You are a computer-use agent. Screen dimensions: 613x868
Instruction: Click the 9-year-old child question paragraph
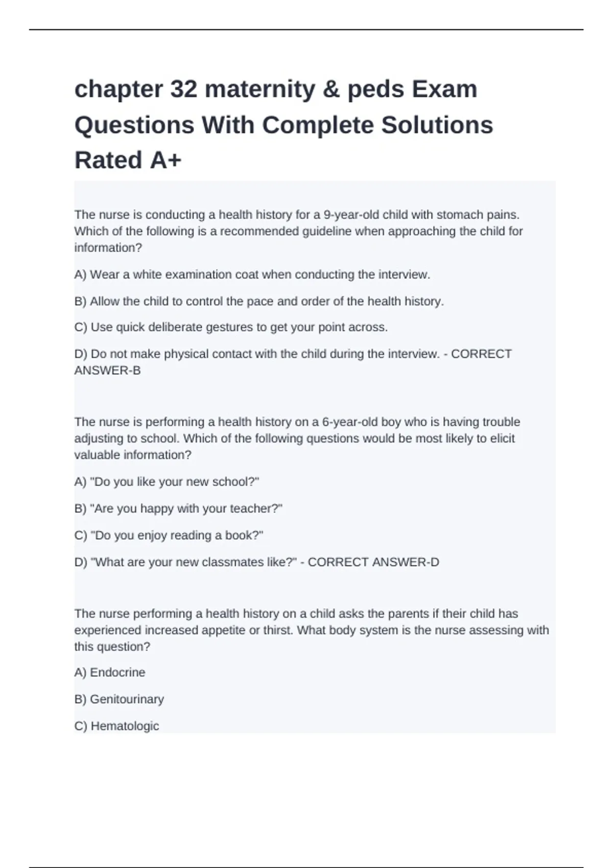click(299, 231)
